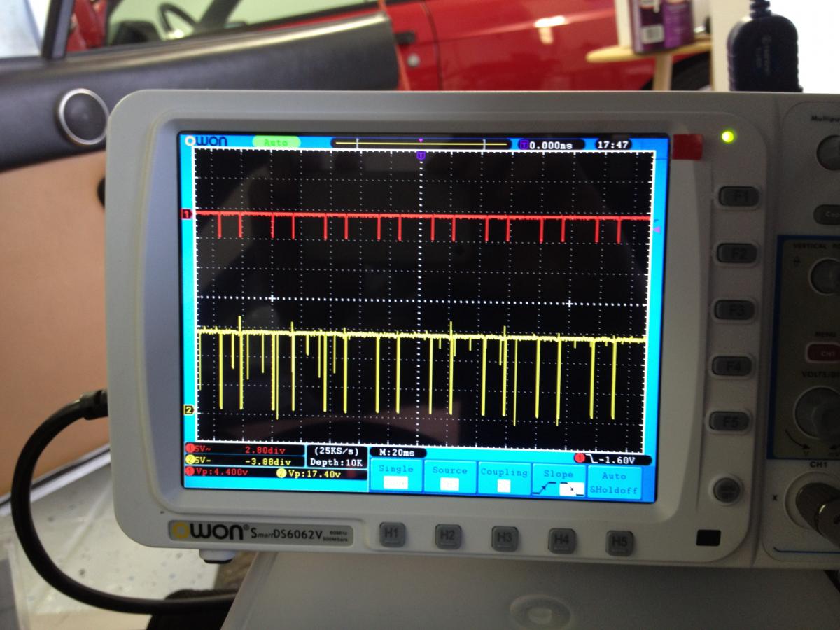The width and height of the screenshot is (840, 630).
Task: Click the M:20ms timebase readout
Action: [397, 453]
